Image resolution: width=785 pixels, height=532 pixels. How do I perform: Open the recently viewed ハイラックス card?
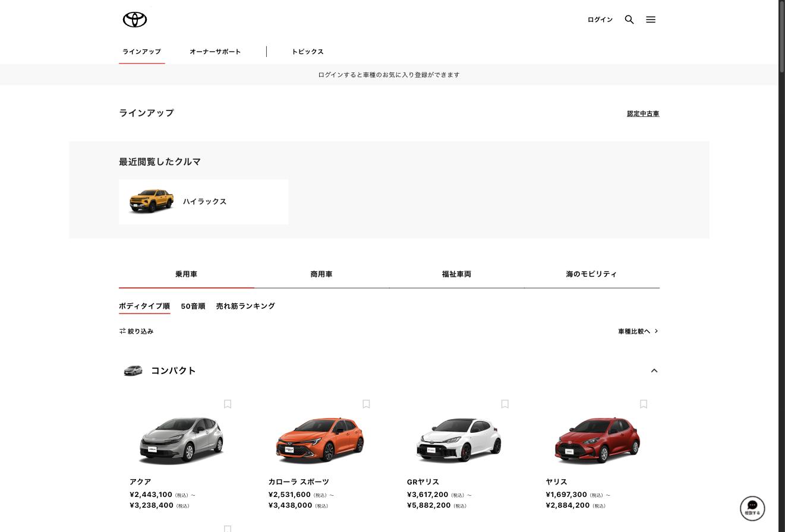click(203, 202)
